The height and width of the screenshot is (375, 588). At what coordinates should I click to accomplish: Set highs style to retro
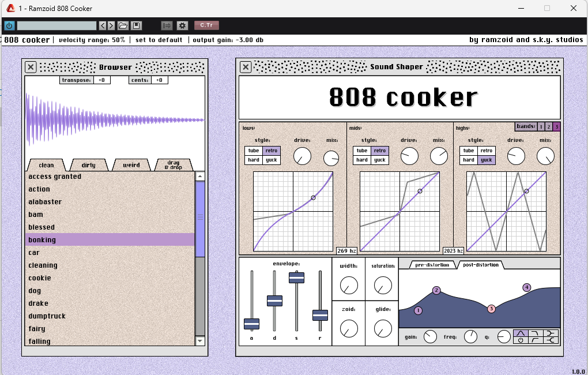pos(487,151)
